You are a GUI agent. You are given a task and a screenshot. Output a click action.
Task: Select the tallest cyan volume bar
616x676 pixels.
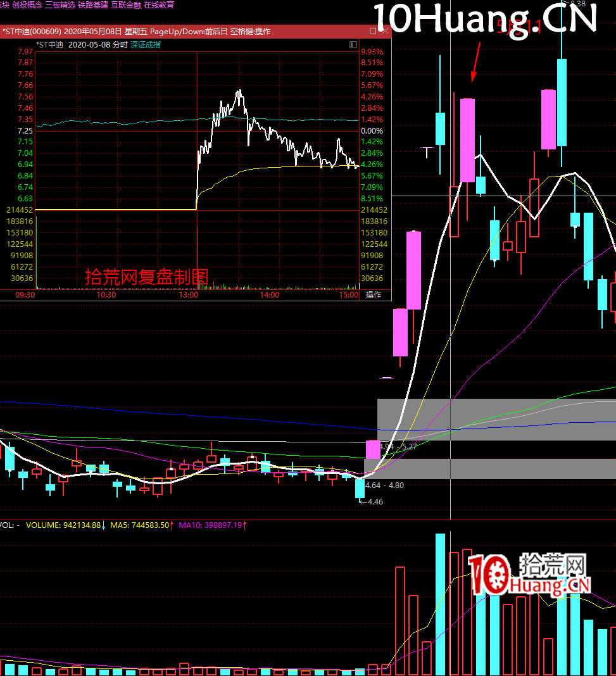(x=440, y=604)
